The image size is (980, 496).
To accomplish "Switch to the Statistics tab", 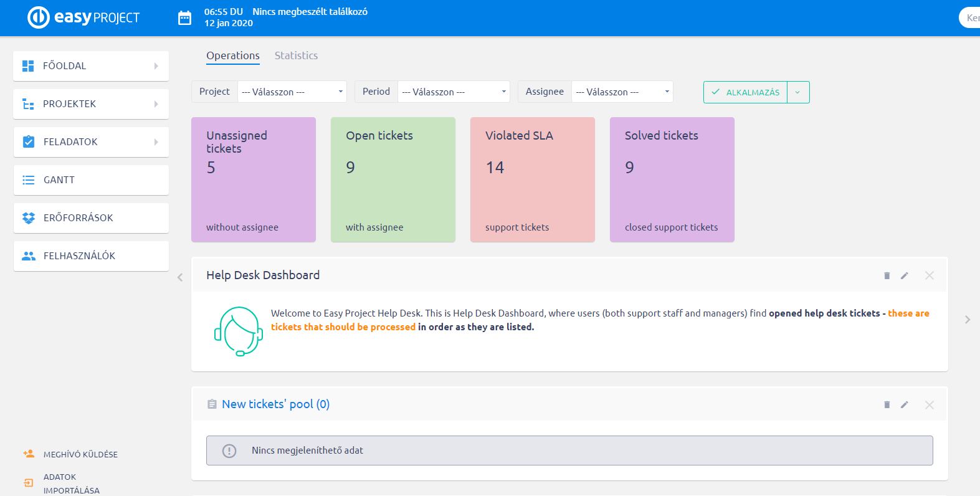I will tap(296, 55).
